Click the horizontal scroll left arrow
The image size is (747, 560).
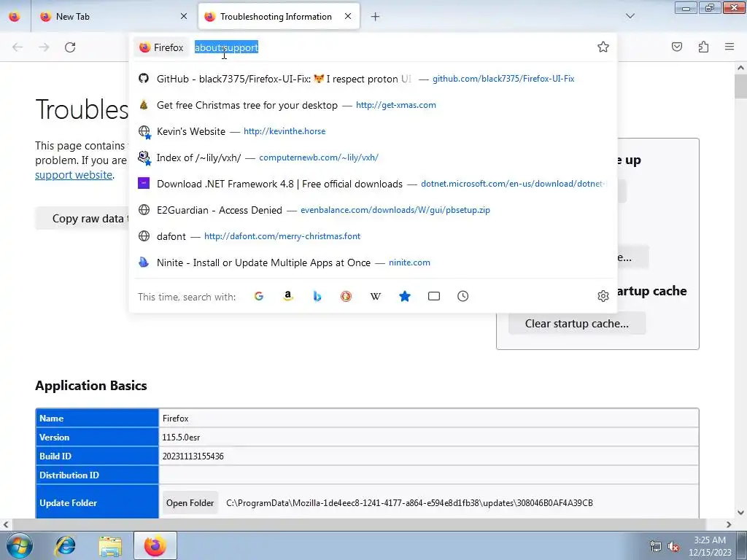pos(5,524)
